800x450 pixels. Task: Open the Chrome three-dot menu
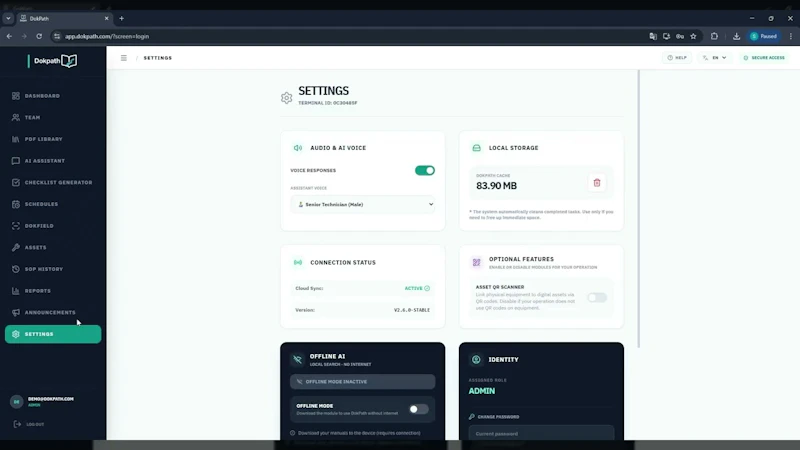click(790, 36)
